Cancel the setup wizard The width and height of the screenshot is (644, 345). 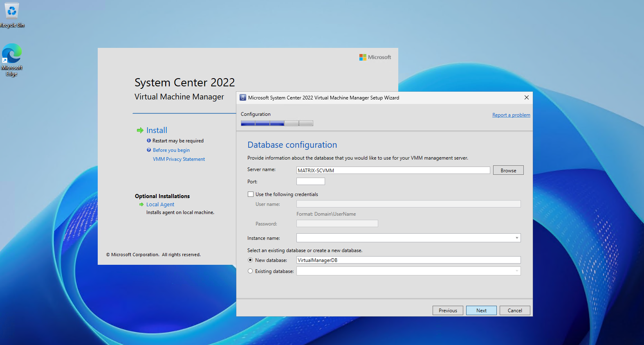point(515,311)
